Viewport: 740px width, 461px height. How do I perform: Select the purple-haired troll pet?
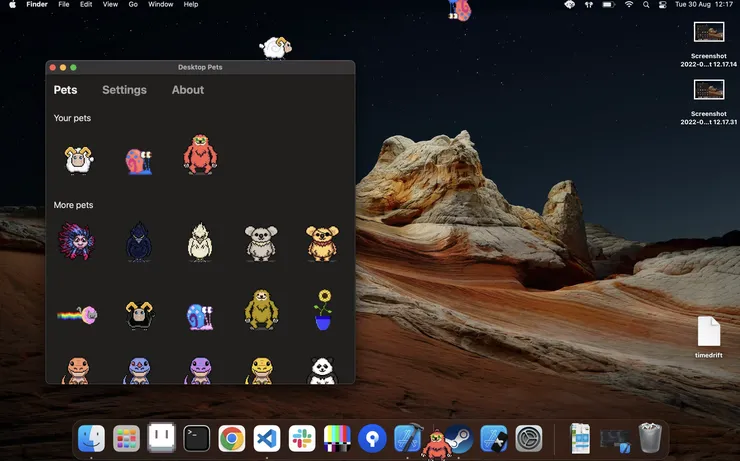(76, 242)
